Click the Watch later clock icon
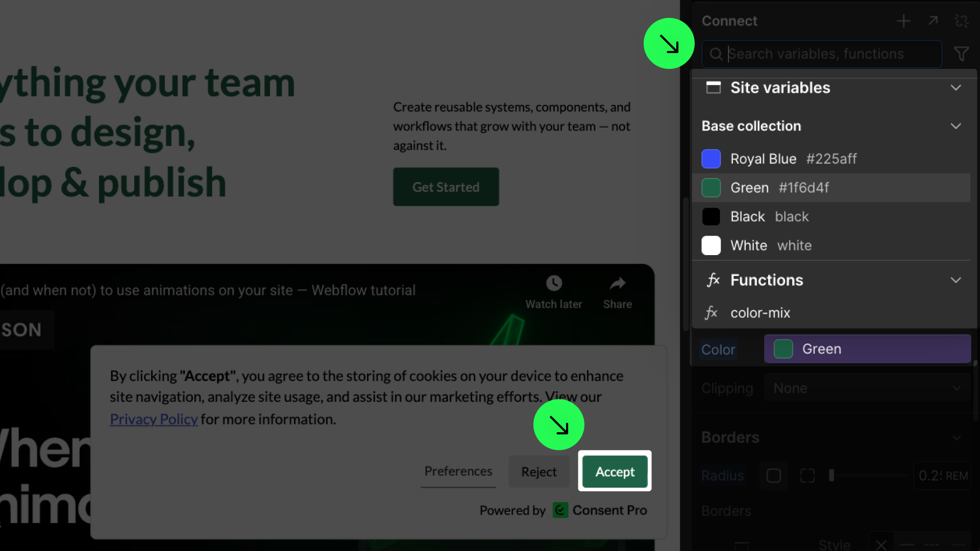 click(554, 283)
